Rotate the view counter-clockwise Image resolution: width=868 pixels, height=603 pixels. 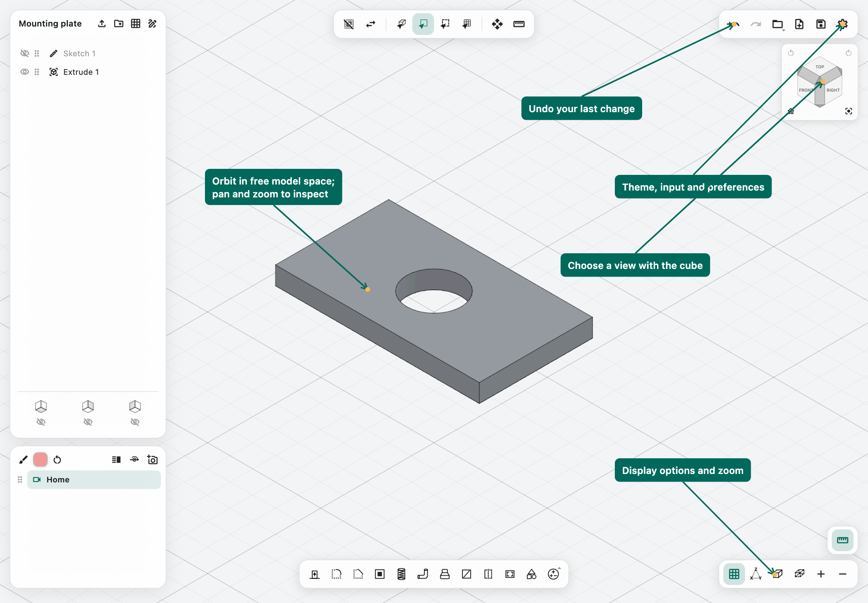(x=791, y=53)
